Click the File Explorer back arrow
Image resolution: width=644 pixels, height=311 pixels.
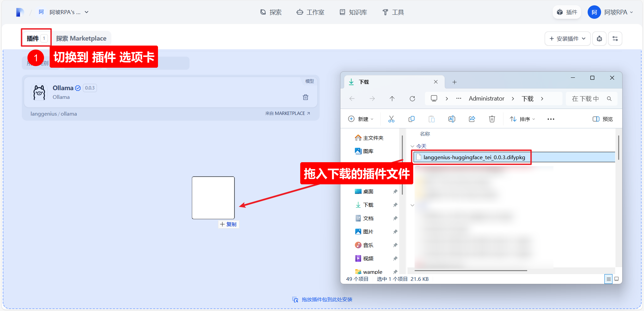pos(352,99)
